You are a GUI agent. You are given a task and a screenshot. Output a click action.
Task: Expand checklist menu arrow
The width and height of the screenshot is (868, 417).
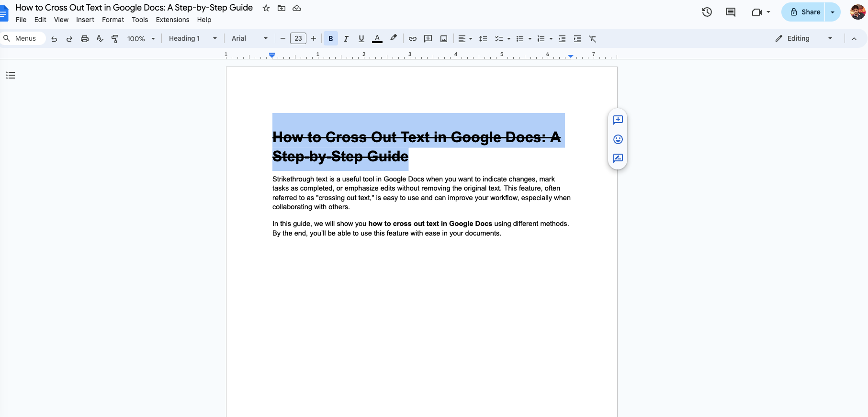pyautogui.click(x=509, y=39)
